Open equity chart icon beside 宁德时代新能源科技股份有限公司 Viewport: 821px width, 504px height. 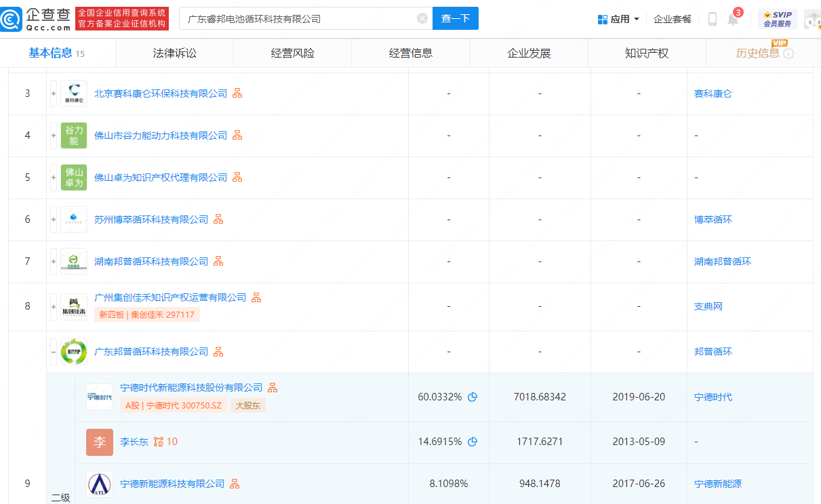coord(273,387)
